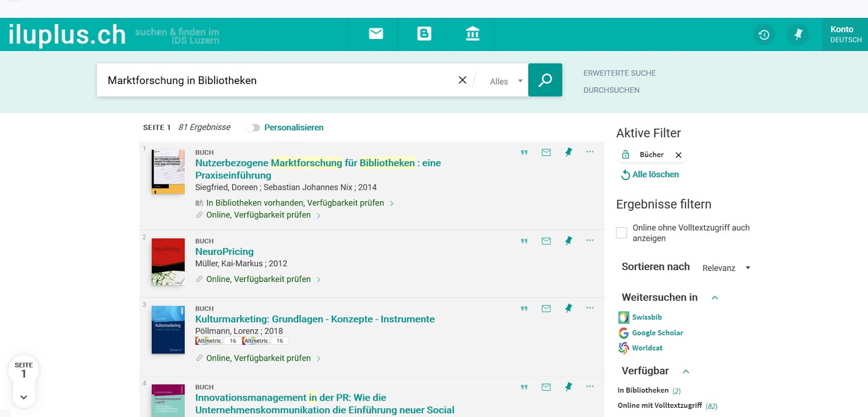
Task: Click the NeuroPricing cover thumbnail
Action: click(x=168, y=262)
